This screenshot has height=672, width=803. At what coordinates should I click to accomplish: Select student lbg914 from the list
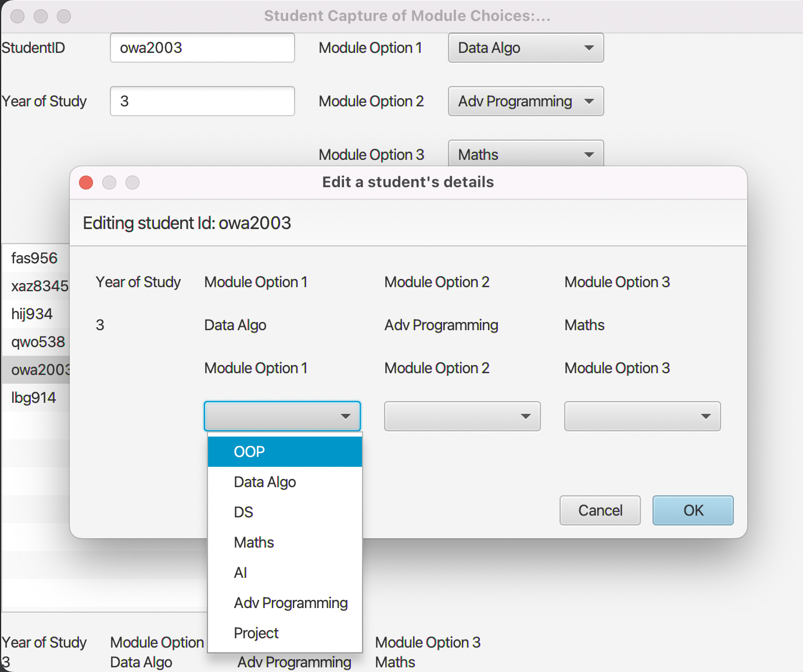33,398
